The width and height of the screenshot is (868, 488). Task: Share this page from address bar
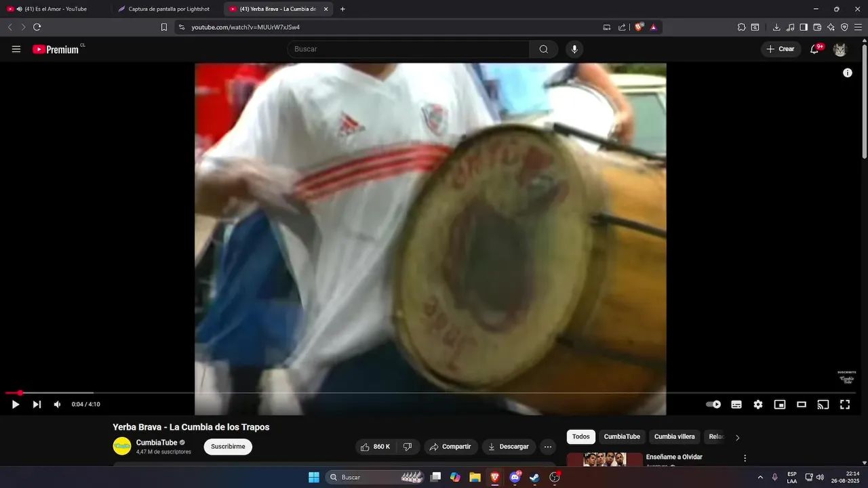(622, 27)
